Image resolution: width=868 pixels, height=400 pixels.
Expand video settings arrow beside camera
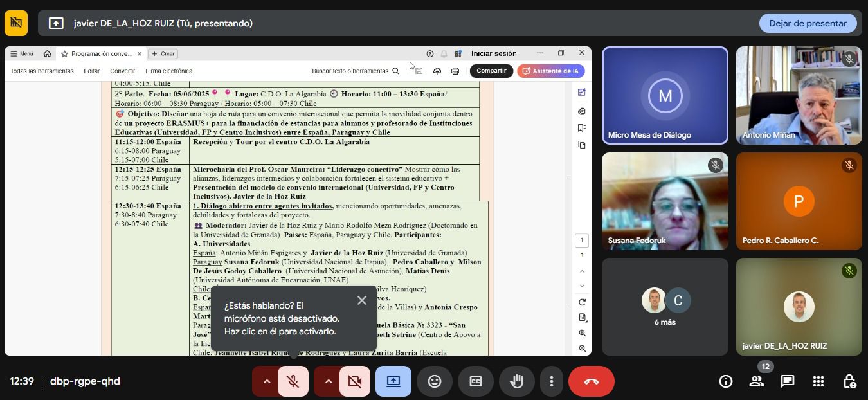328,381
